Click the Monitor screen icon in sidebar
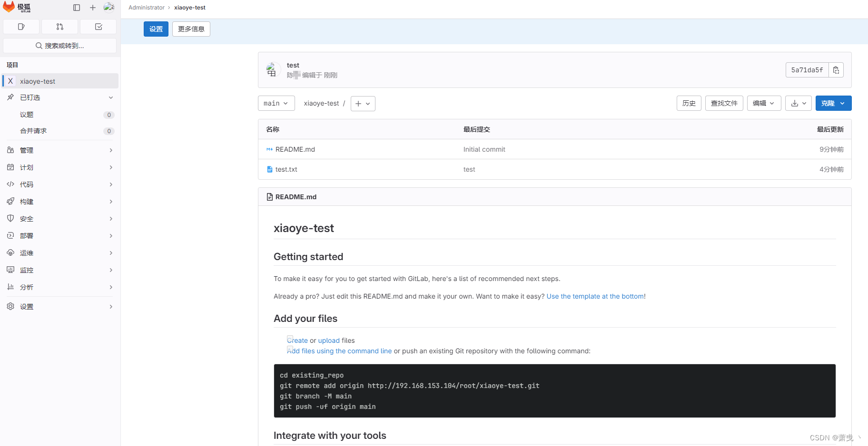 click(x=10, y=270)
